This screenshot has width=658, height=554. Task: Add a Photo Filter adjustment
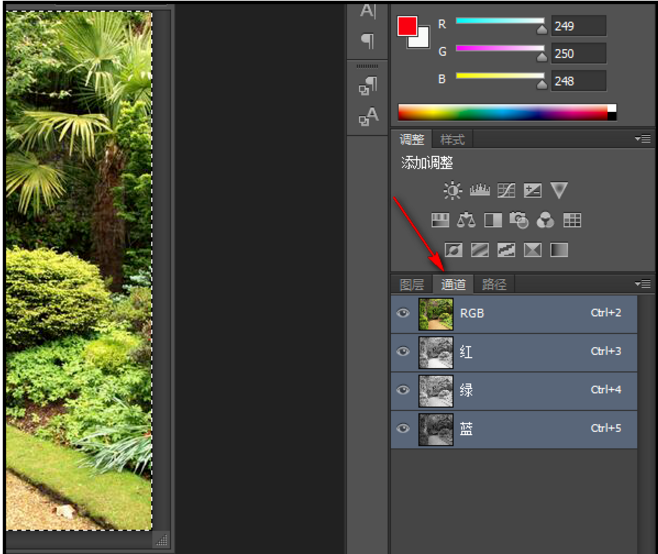tap(519, 220)
